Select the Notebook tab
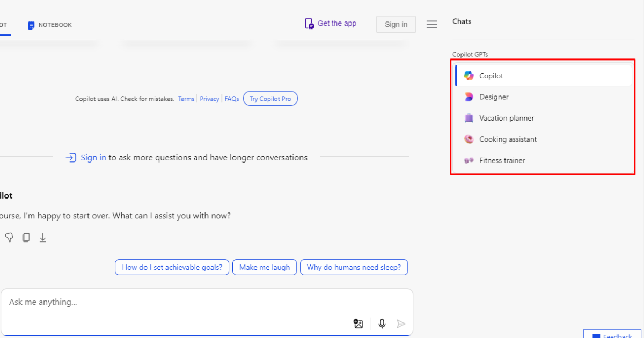This screenshot has width=644, height=338. click(x=49, y=25)
